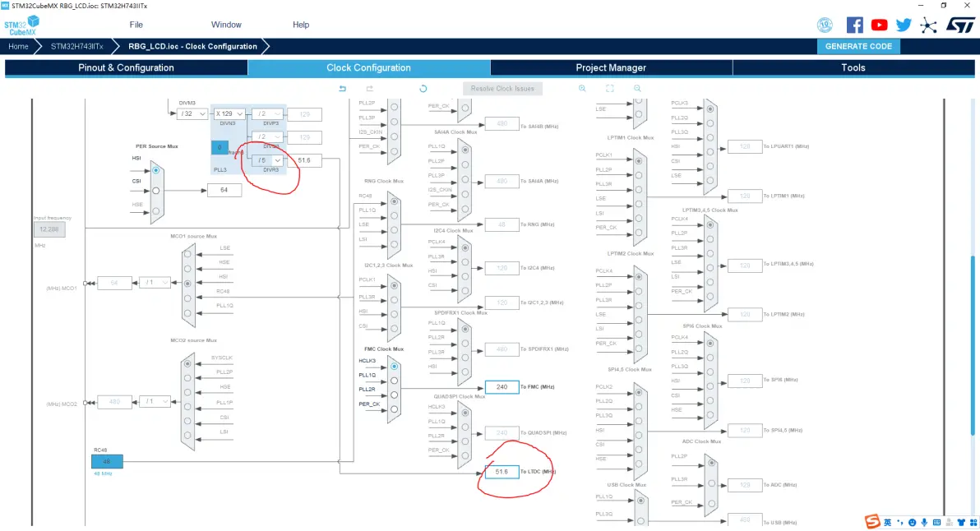Open the Window menu
Viewport: 980px width, 531px height.
pos(226,25)
